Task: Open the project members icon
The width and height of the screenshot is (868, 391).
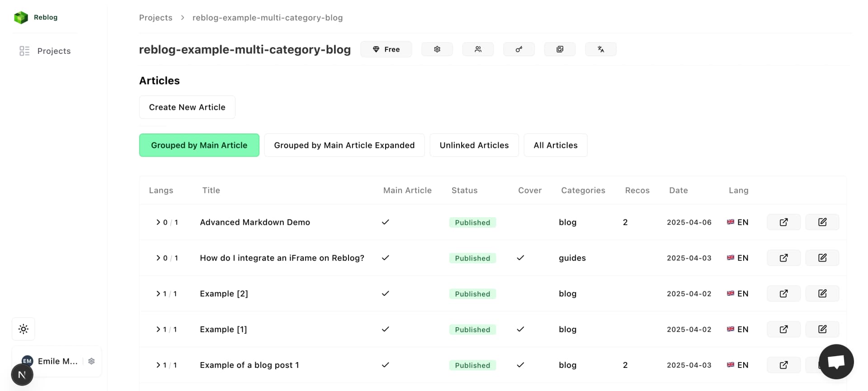Action: pyautogui.click(x=478, y=49)
